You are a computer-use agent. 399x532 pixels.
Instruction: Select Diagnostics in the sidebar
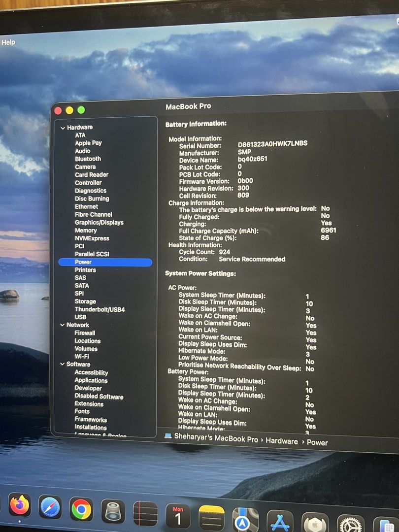tap(91, 191)
